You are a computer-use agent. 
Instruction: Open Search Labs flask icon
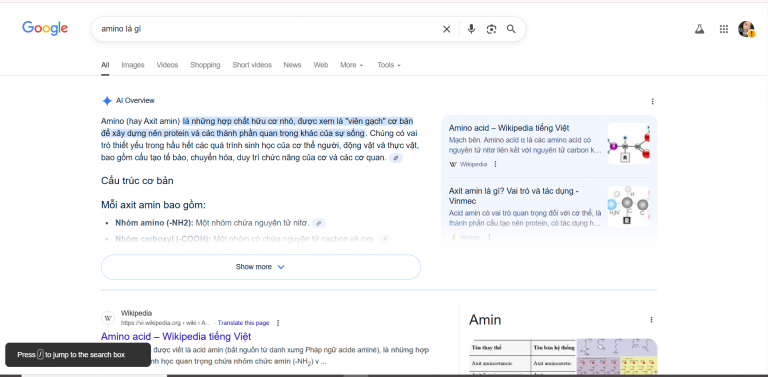tap(699, 29)
